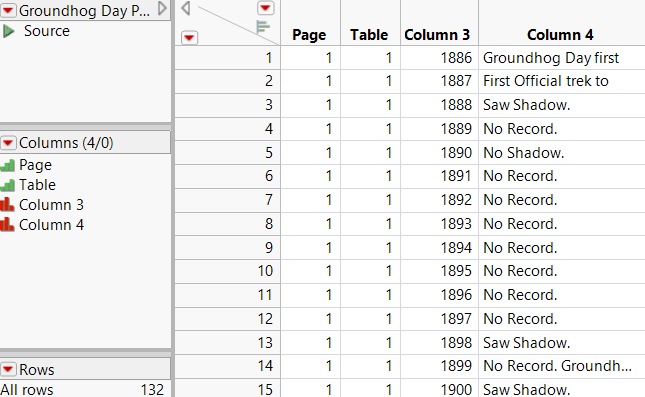Image resolution: width=645 pixels, height=397 pixels.
Task: Select the Column 3 header
Action: [x=437, y=35]
